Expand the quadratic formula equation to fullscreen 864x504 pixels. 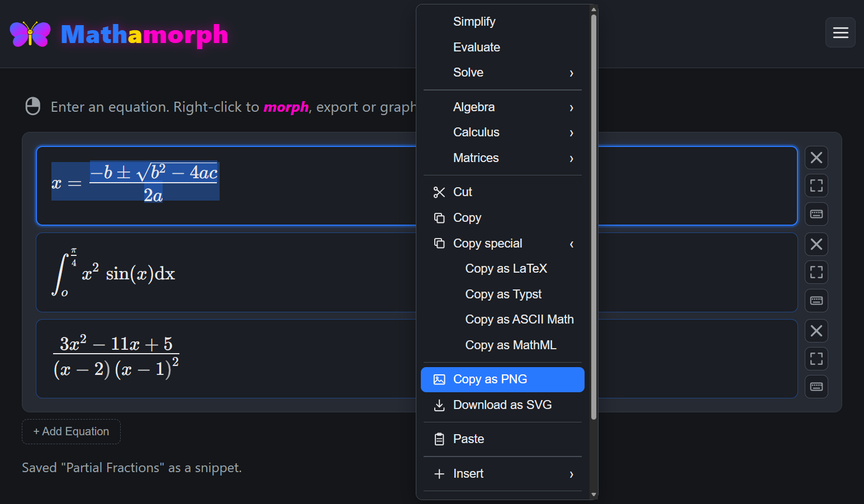tap(816, 186)
